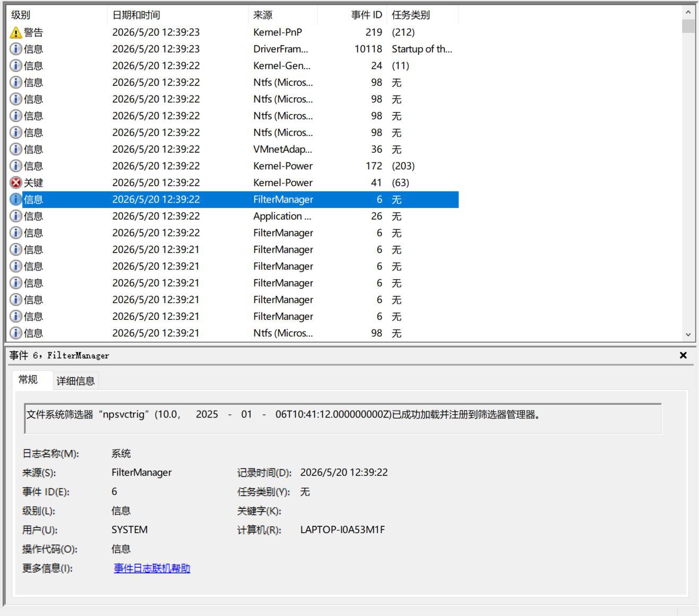699x616 pixels.
Task: Click event ID 172 in the list
Action: click(374, 166)
